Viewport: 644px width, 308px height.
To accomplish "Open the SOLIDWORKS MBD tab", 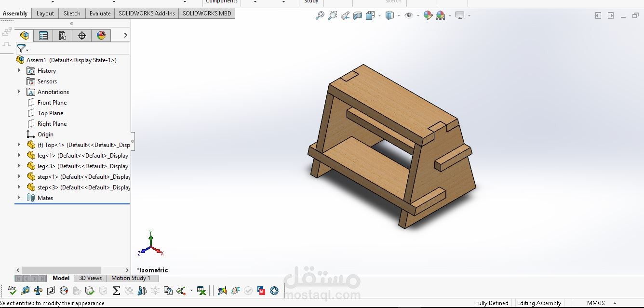I will click(207, 13).
